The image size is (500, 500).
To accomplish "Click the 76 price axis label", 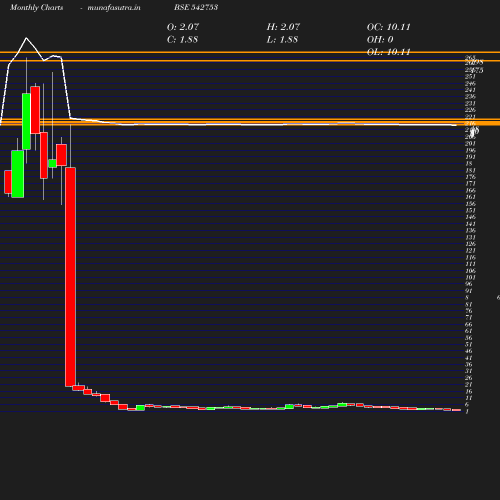I will coord(469,311).
